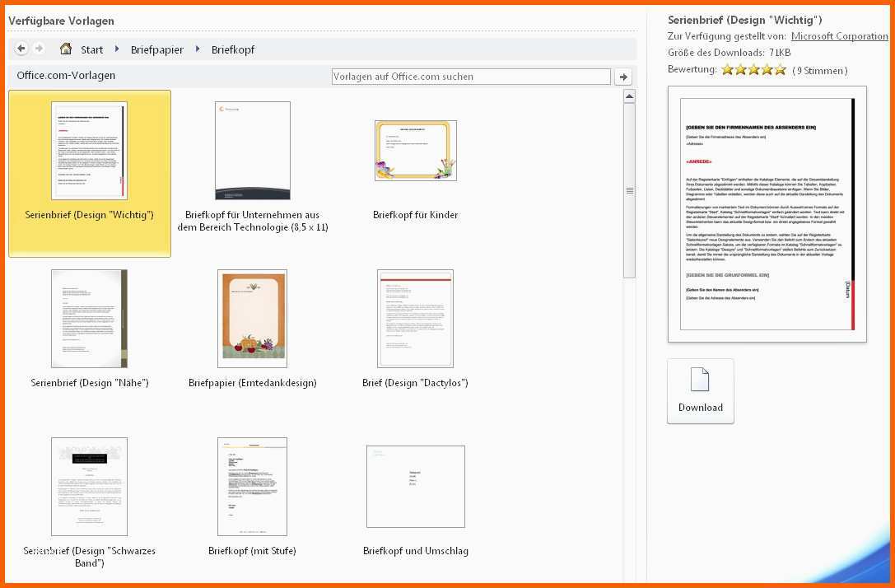Click the Download document icon
Screen dimensions: 895x588
coord(700,380)
